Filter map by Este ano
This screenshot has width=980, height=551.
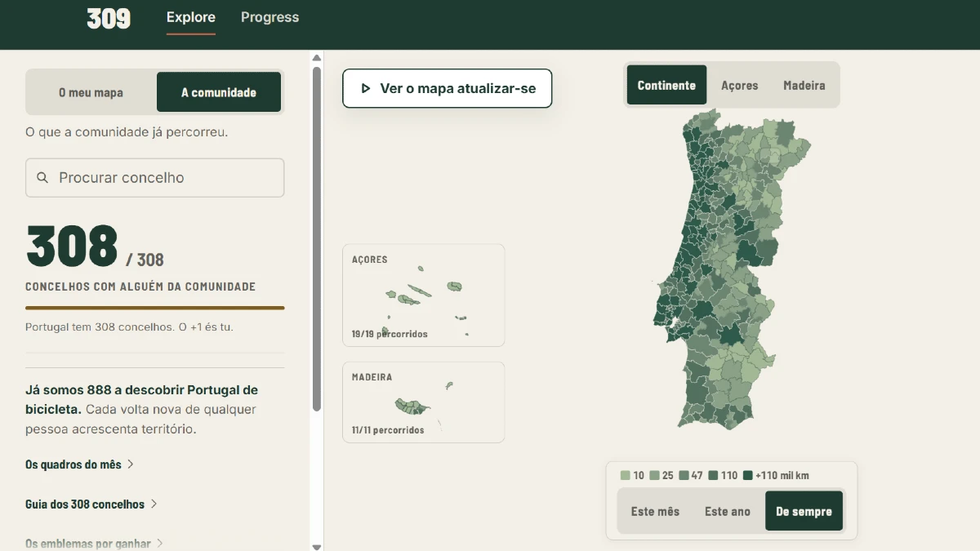pos(728,511)
